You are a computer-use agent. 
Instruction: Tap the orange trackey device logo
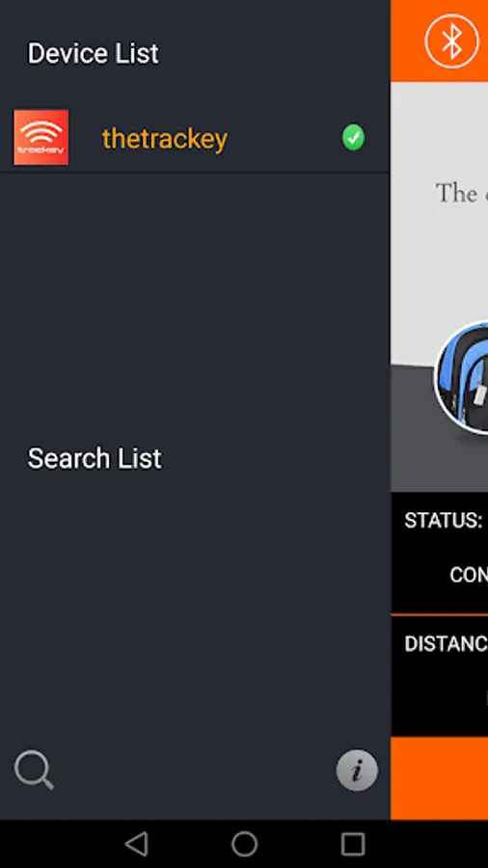tap(41, 137)
